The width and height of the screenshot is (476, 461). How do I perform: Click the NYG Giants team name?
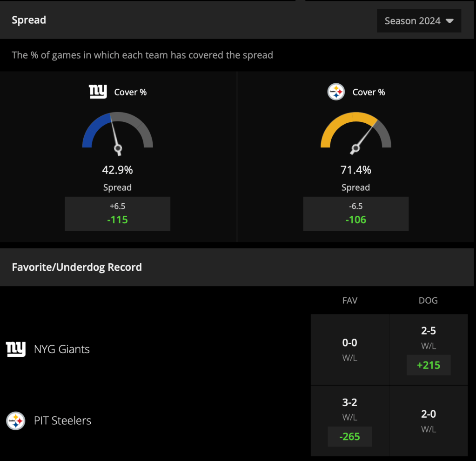click(62, 349)
